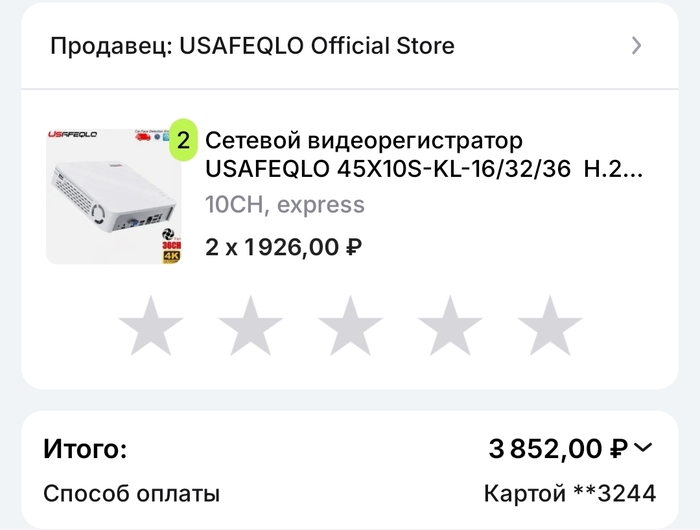Click the green quantity badge "2"

pos(182,140)
